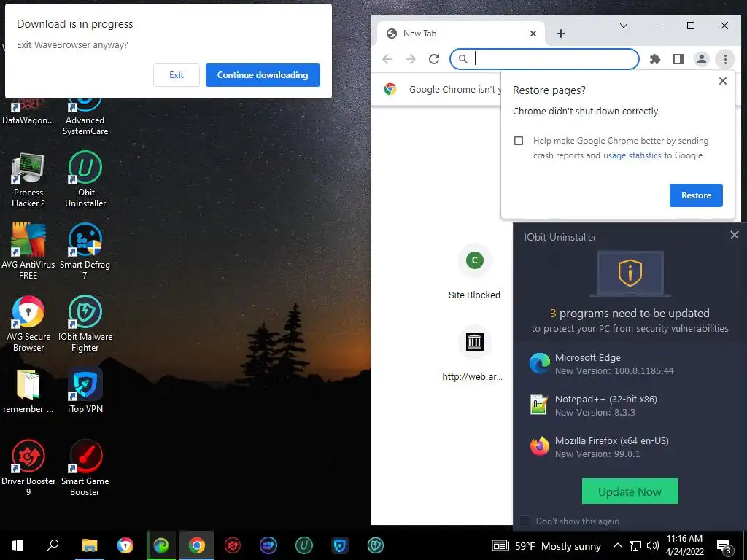The height and width of the screenshot is (560, 747).
Task: Toggle Chrome side panel icon
Action: [x=678, y=59]
